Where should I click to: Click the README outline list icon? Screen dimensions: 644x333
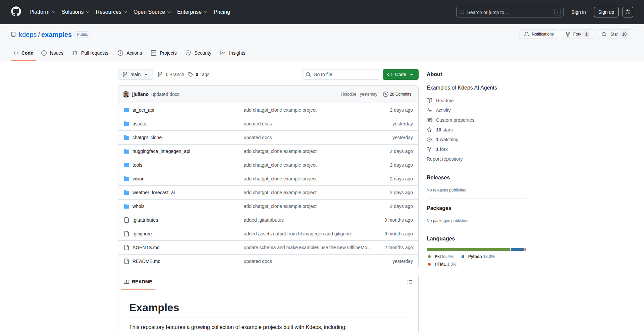coord(410,282)
